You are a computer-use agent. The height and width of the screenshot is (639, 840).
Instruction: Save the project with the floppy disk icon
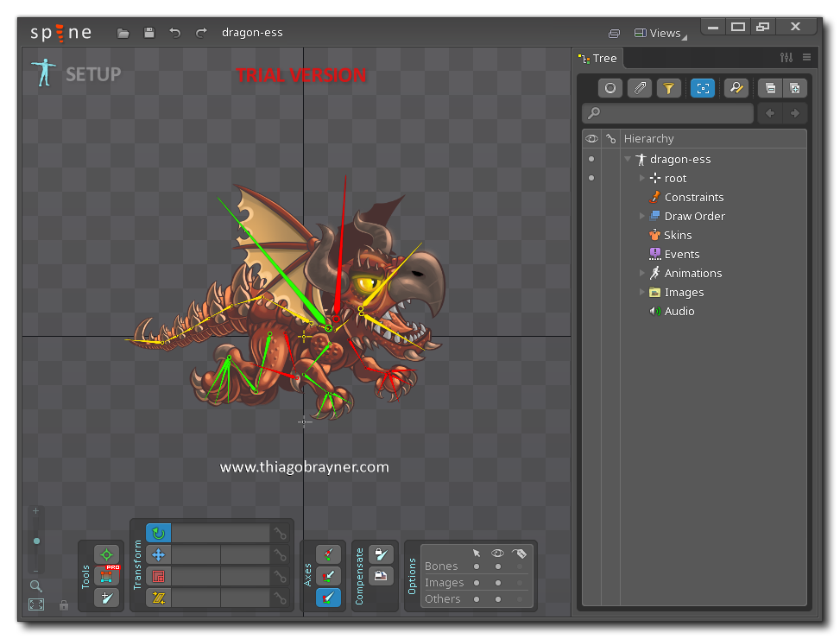click(x=149, y=33)
